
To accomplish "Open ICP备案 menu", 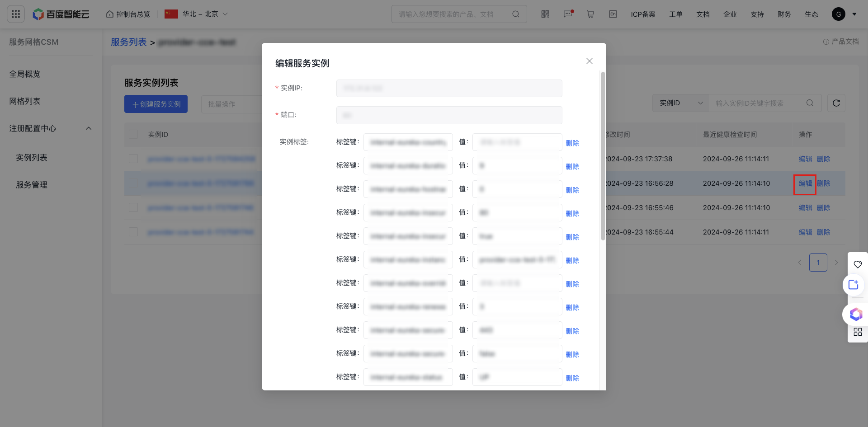I will tap(643, 14).
